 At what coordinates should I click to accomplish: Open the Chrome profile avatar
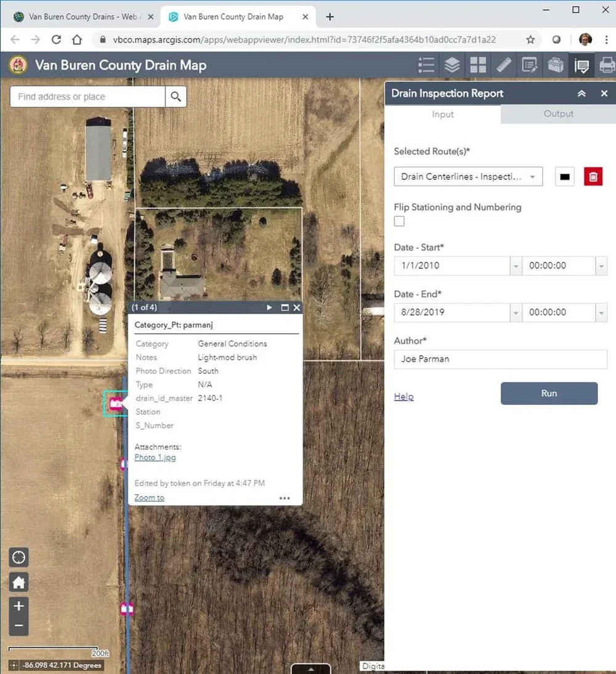(585, 40)
